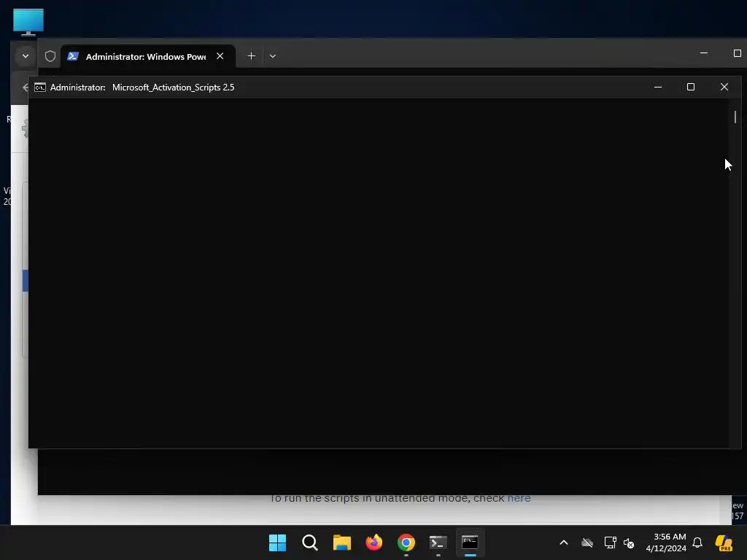Open the Windows Start menu
The height and width of the screenshot is (560, 747).
point(277,542)
